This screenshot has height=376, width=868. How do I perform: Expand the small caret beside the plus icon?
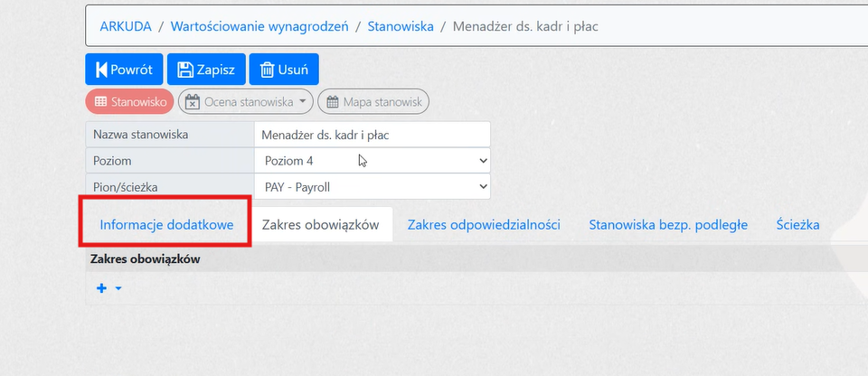click(x=118, y=289)
